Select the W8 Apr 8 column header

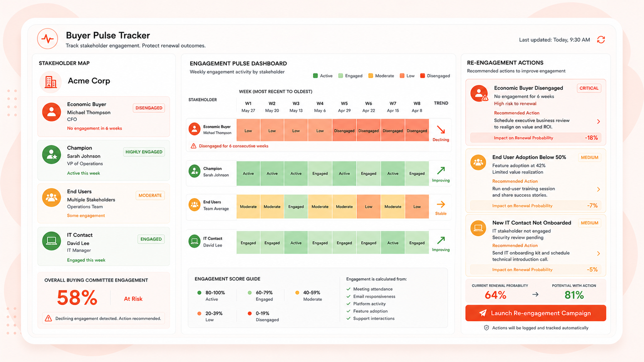coord(417,107)
